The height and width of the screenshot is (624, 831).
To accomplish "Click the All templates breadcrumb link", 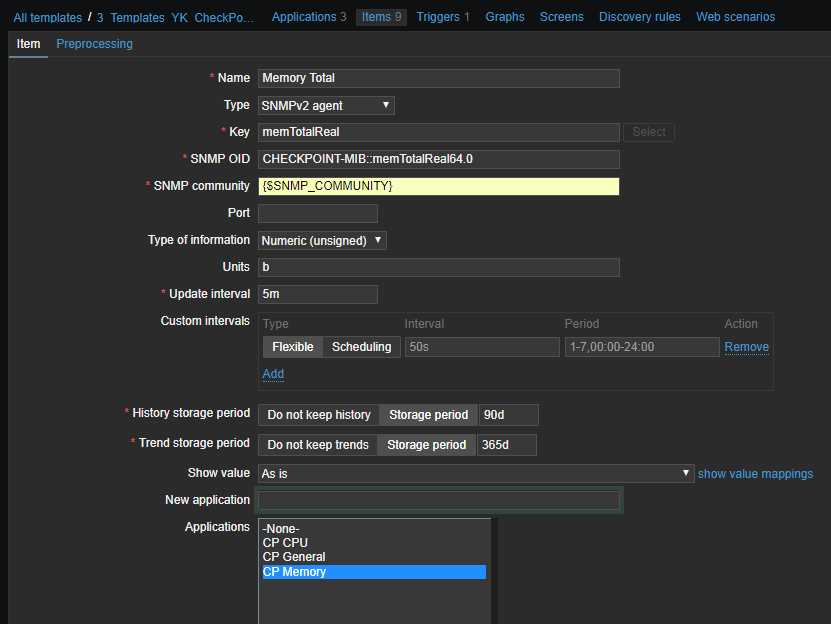I will coord(47,18).
